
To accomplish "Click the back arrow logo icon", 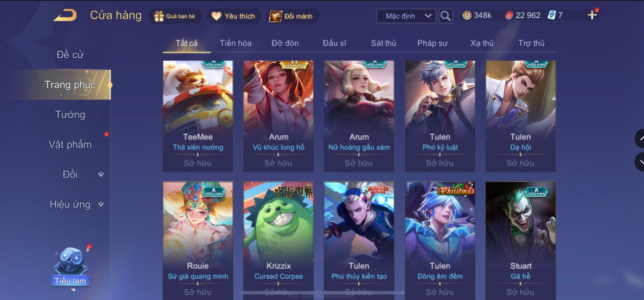I will click(x=65, y=15).
